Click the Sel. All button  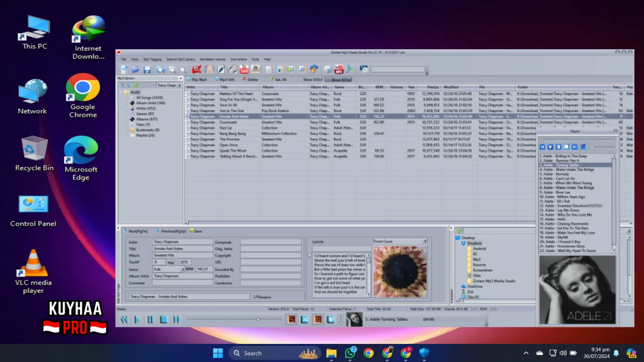coord(278,79)
